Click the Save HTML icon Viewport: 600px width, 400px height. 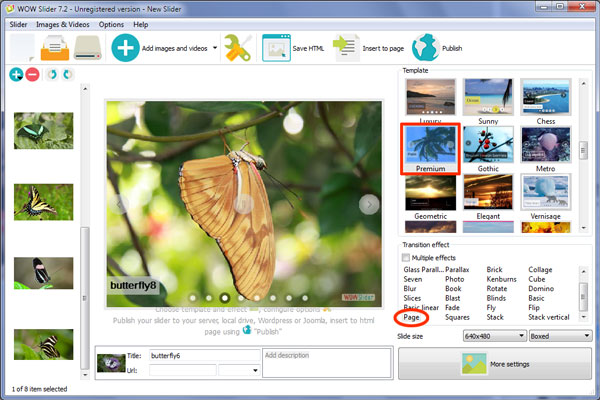(x=276, y=48)
